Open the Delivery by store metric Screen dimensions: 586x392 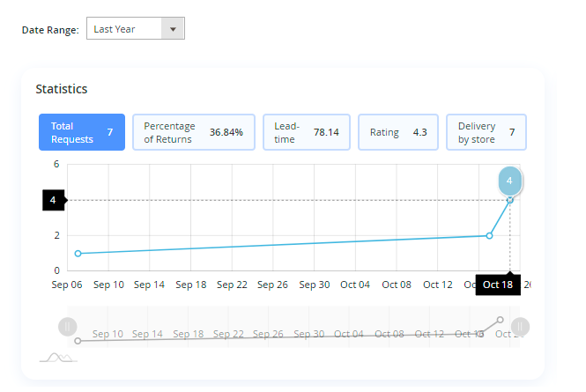click(x=486, y=132)
